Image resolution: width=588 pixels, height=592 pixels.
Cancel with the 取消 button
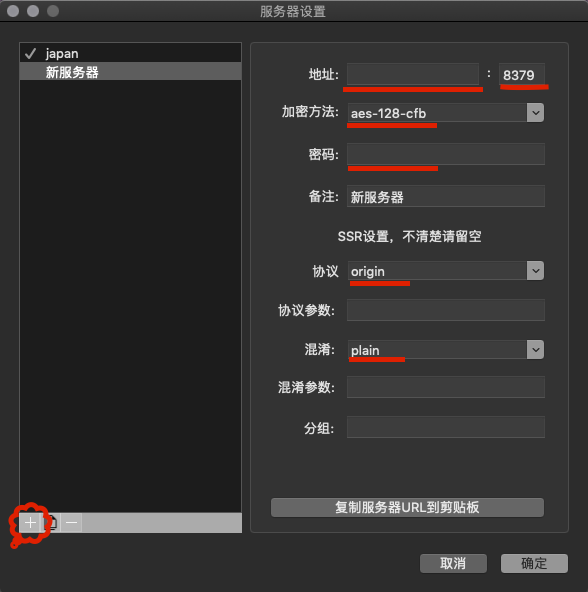tap(453, 563)
